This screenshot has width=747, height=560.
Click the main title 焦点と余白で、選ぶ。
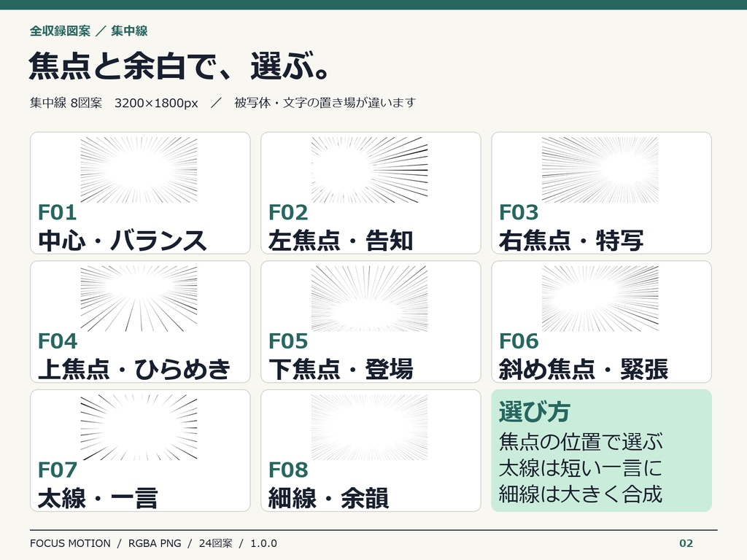click(179, 66)
